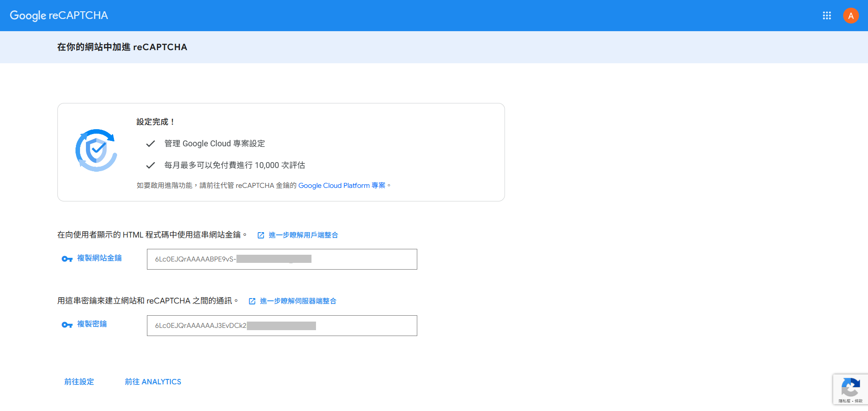Click the text 每月最多可以免付費進行 10,000 次評估
This screenshot has width=868, height=411.
[235, 165]
